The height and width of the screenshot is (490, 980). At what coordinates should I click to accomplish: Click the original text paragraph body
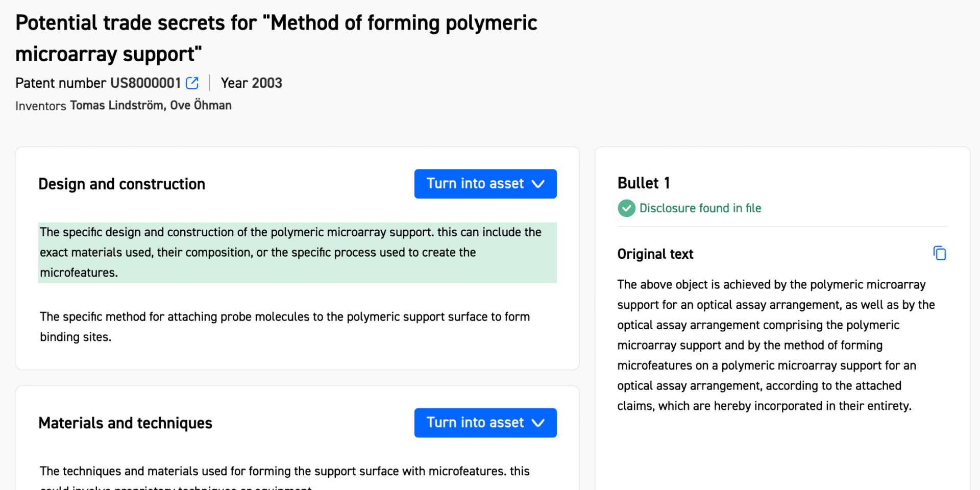click(x=776, y=345)
